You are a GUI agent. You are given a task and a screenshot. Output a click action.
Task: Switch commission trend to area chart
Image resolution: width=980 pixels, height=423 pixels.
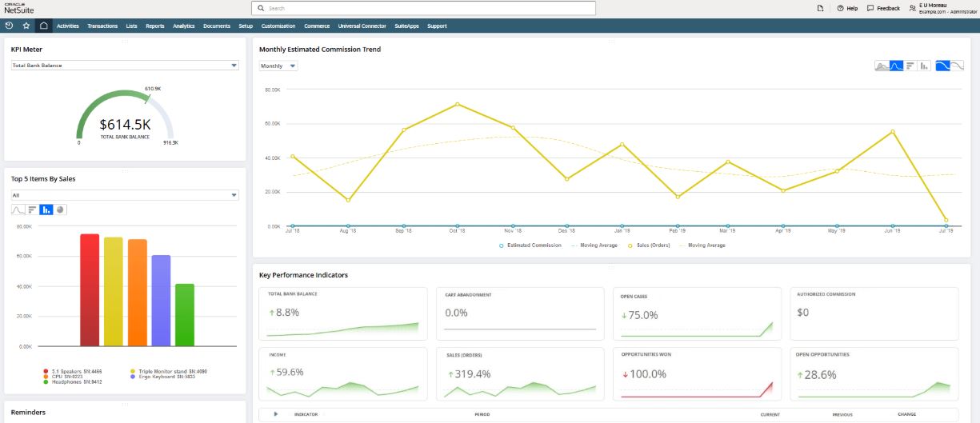click(x=882, y=66)
